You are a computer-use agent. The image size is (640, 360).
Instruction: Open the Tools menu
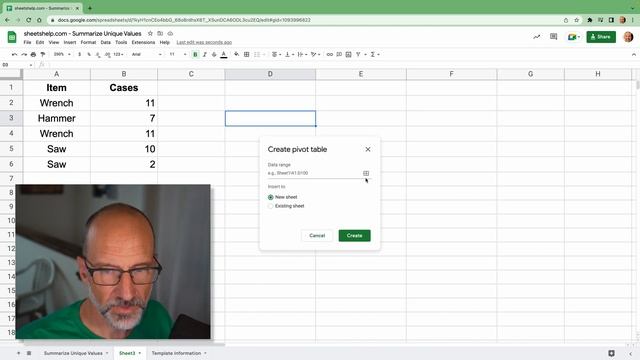(x=121, y=42)
